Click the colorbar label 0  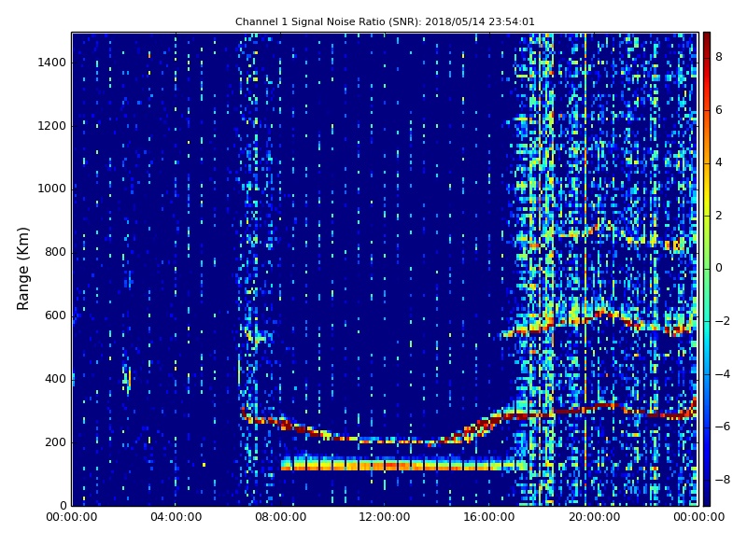click(x=719, y=268)
